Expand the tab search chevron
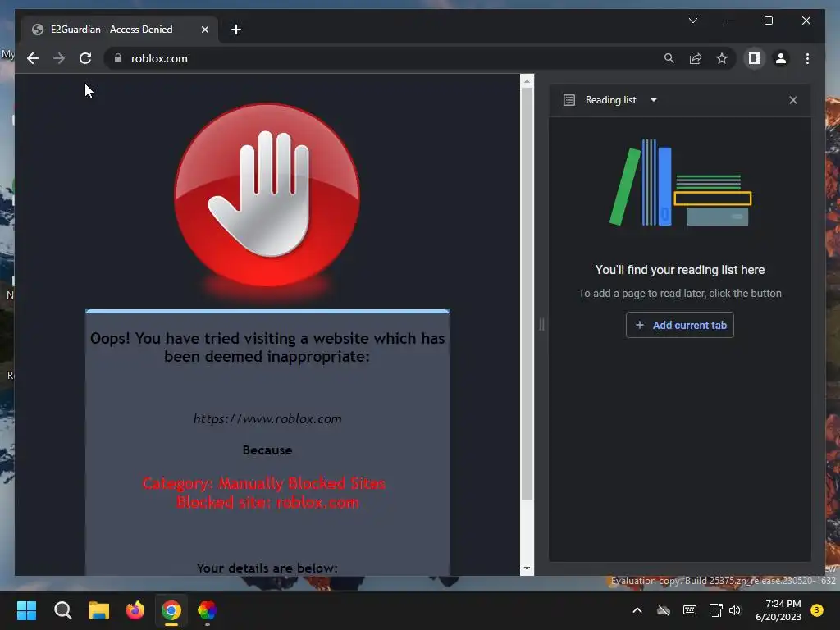The width and height of the screenshot is (840, 630). 692,21
